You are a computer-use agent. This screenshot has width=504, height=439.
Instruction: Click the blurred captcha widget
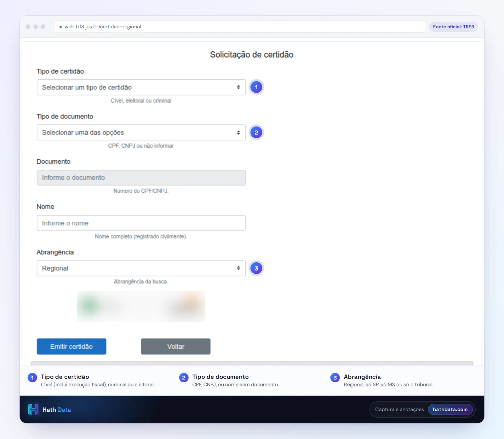141,306
